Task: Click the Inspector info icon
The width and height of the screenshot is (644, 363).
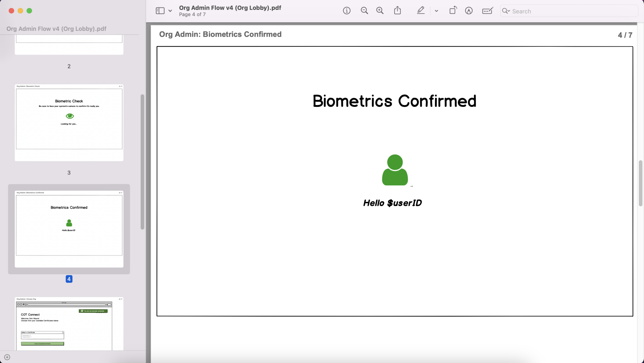Action: tap(347, 11)
